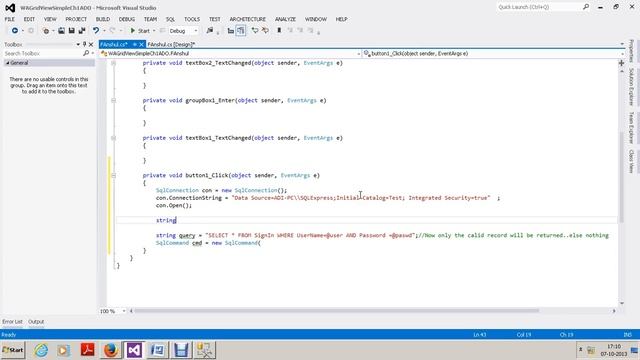640x360 pixels.
Task: Collapse the button1_Click method
Action: 113,176
